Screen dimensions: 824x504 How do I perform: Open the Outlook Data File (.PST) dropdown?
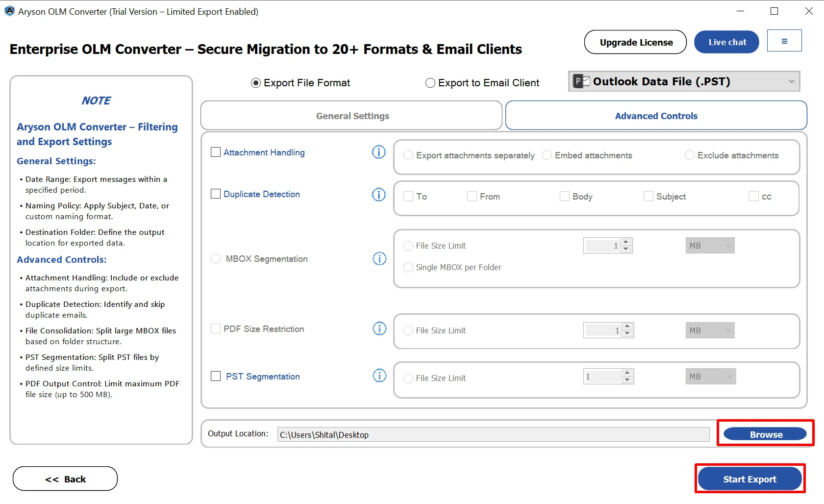[684, 81]
